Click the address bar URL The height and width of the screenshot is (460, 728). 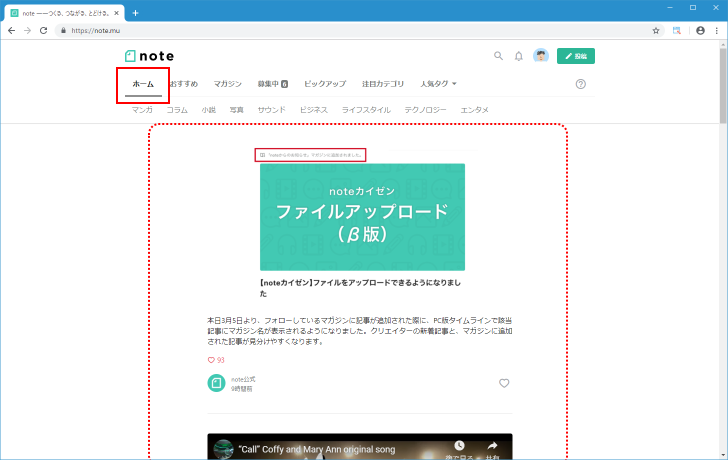coord(96,31)
